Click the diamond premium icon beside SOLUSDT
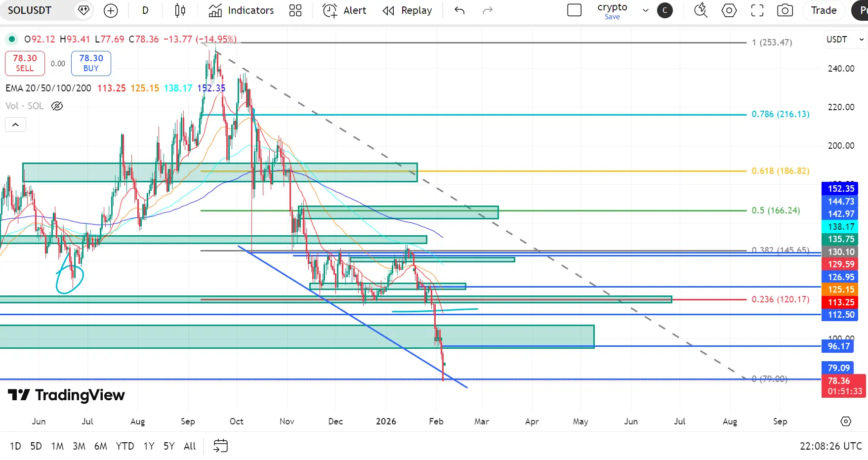 [83, 10]
